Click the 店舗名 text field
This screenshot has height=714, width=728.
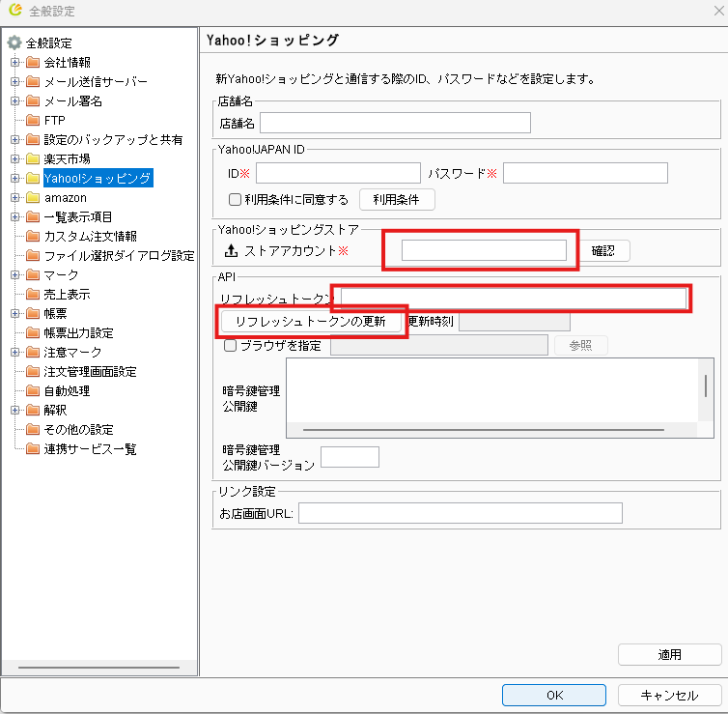point(396,123)
